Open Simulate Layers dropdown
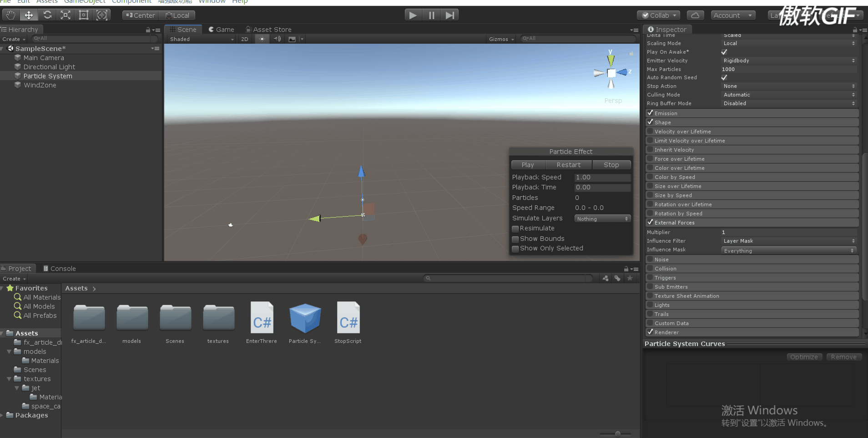The image size is (868, 438). click(x=602, y=219)
